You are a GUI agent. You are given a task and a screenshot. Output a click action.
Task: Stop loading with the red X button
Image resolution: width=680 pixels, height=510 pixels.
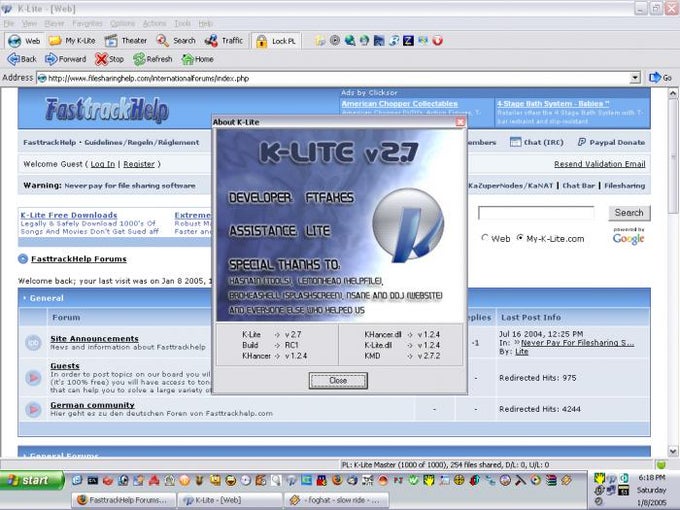click(x=109, y=59)
